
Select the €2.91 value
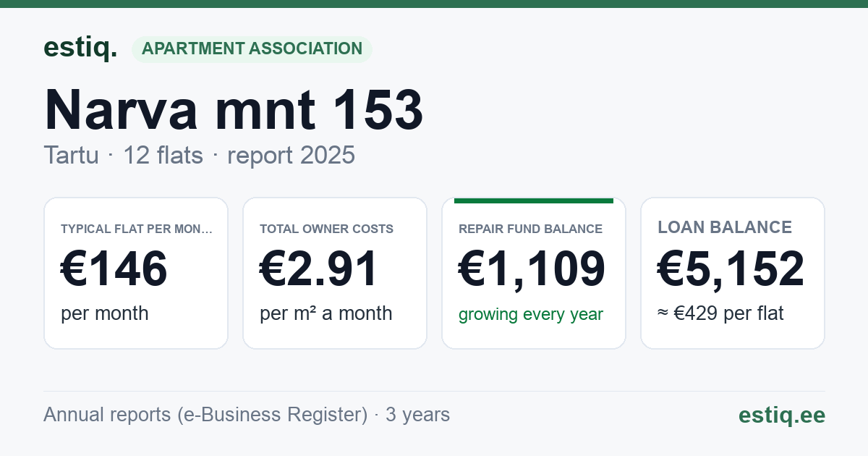pyautogui.click(x=319, y=269)
